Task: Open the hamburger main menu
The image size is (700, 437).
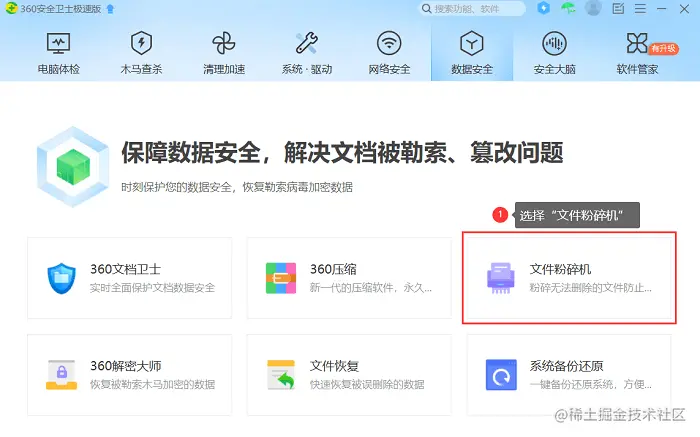Action: point(640,8)
